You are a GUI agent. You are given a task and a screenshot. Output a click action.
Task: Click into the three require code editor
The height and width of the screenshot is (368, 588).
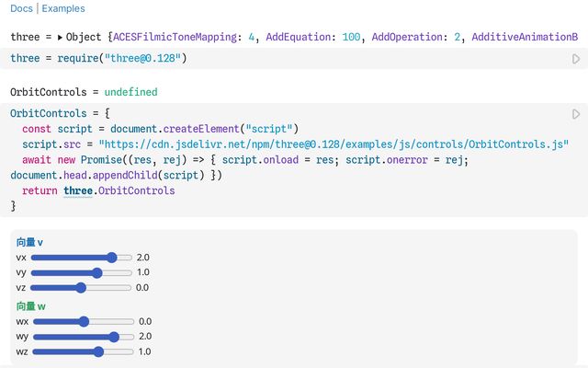pos(276,59)
